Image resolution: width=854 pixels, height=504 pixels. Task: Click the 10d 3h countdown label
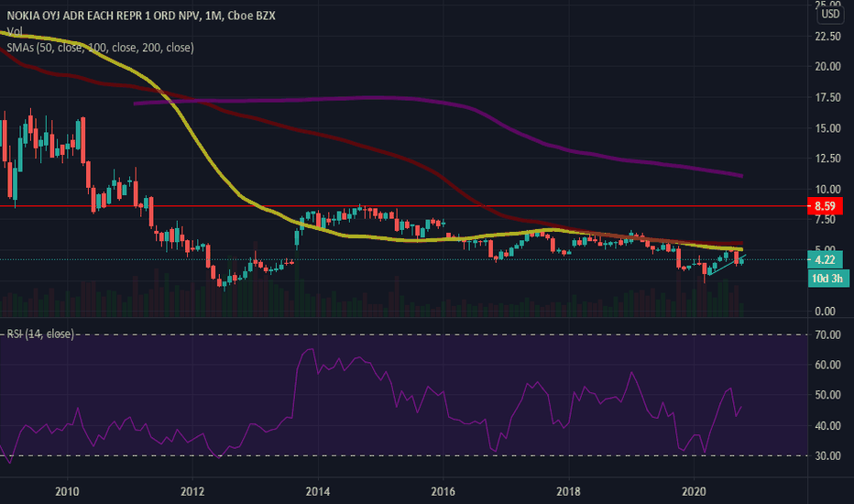827,279
